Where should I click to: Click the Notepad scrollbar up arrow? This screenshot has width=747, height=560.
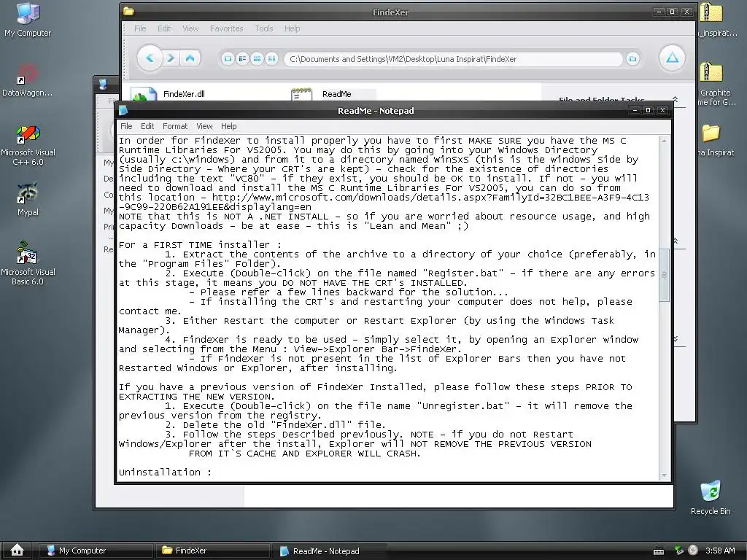coord(664,141)
